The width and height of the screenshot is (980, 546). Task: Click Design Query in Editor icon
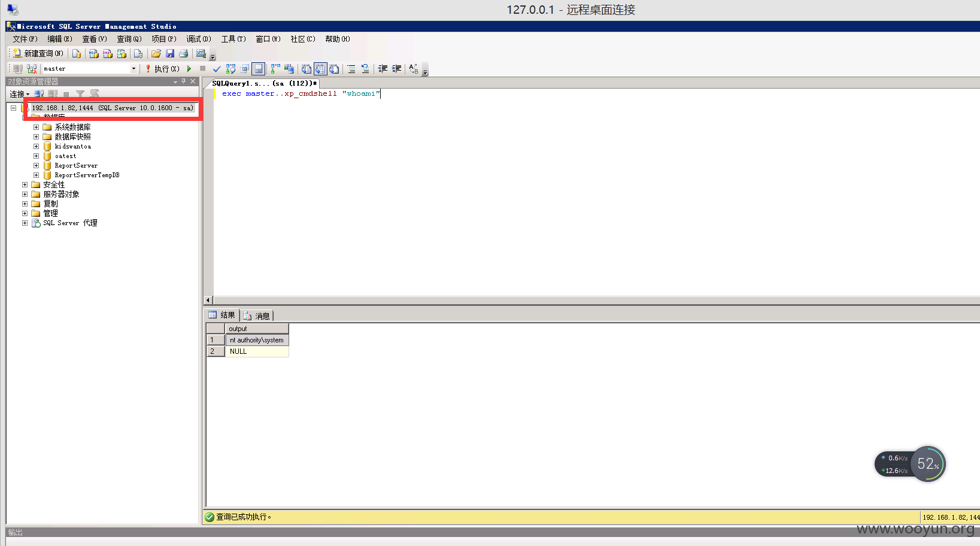coord(244,69)
